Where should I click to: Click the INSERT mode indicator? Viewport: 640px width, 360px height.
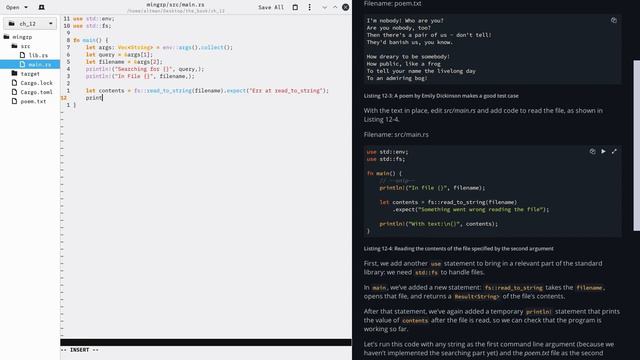click(x=80, y=350)
